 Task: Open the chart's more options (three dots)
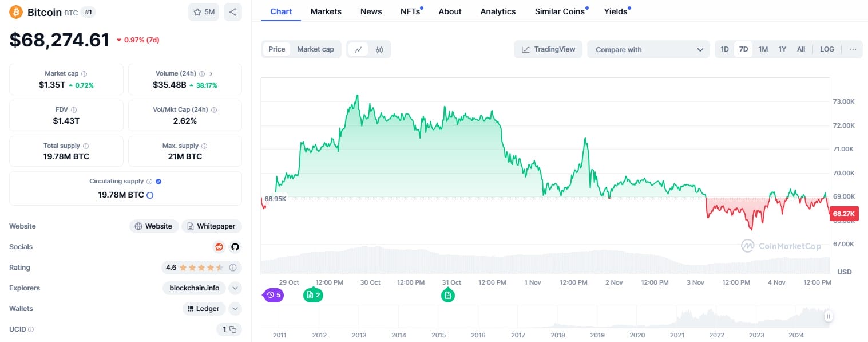(853, 49)
